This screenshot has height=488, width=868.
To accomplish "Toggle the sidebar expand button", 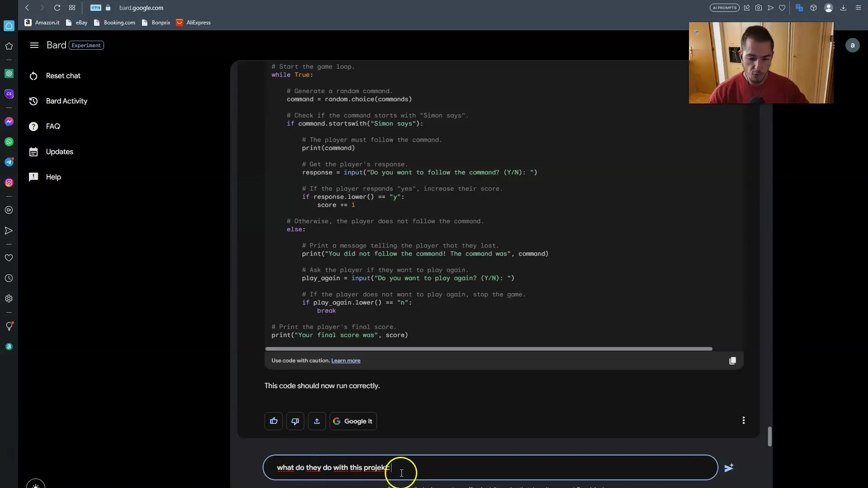I will pyautogui.click(x=33, y=45).
